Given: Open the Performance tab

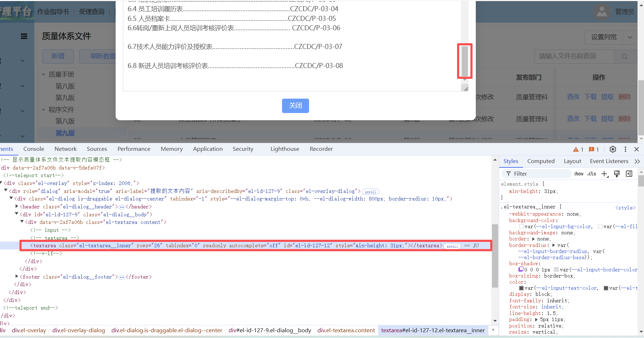Looking at the screenshot, I should click(x=134, y=149).
